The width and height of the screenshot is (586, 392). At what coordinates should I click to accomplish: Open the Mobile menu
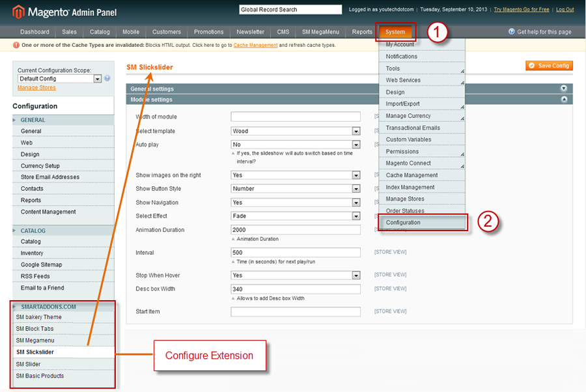[131, 32]
